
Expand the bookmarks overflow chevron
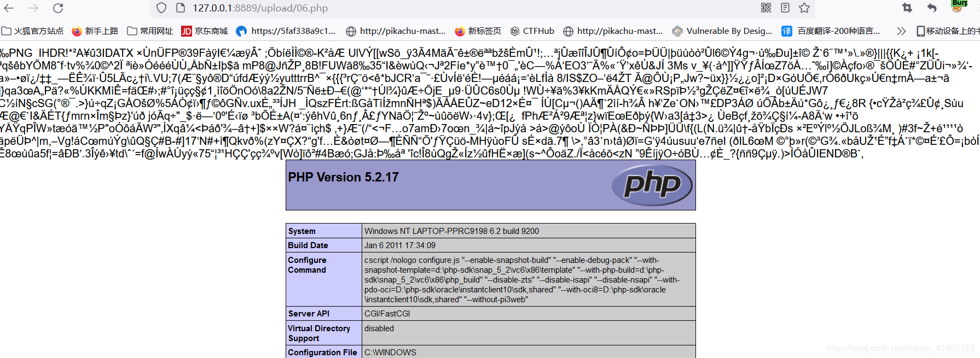(901, 31)
